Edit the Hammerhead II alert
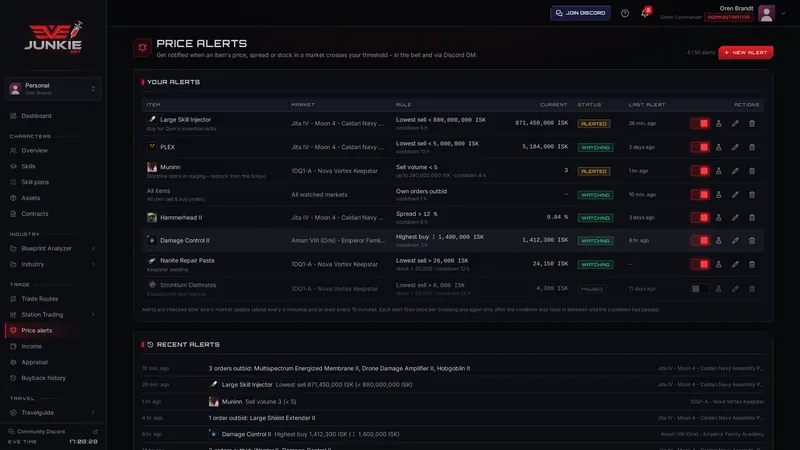Image resolution: width=800 pixels, height=450 pixels. tap(735, 217)
